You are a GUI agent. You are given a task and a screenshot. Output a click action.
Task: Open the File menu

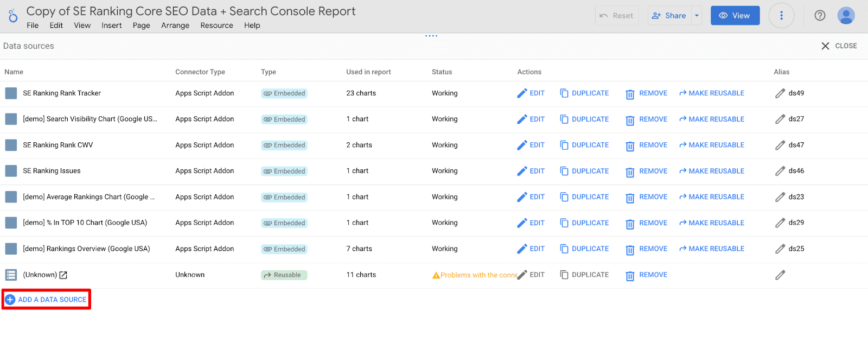[x=33, y=26]
